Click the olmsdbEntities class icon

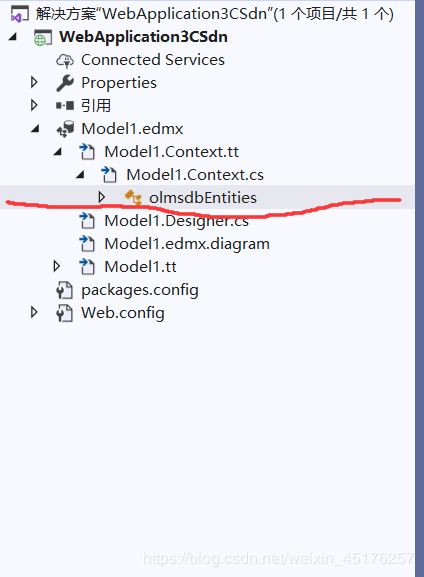coord(133,198)
